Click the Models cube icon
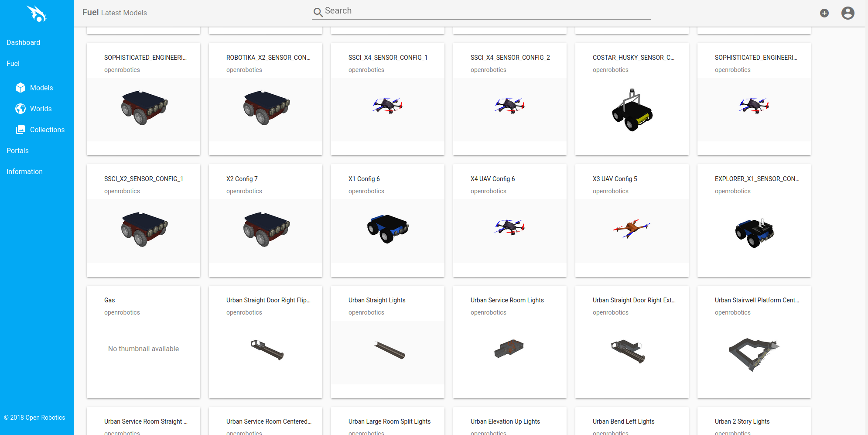 (x=21, y=88)
